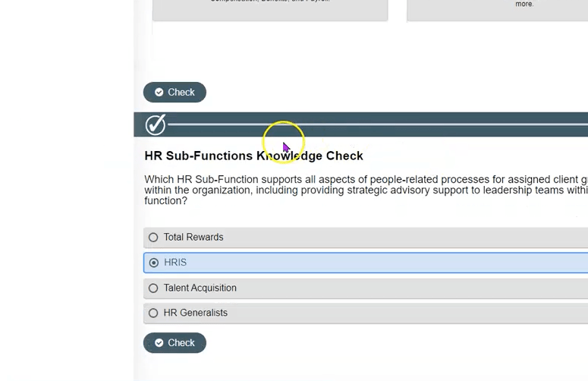Click the Talent Acquisition answer label text
Viewport: 588px width, 381px height.
click(200, 288)
